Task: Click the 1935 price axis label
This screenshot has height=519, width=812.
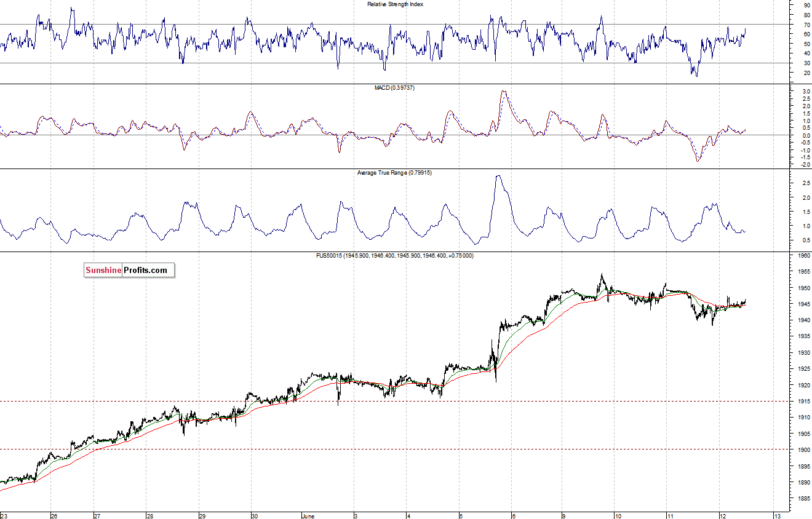Action: pos(804,336)
